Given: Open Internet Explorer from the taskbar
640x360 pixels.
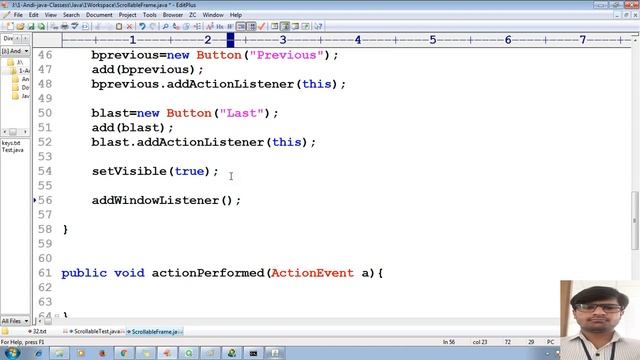Looking at the screenshot, I should click(38, 353).
